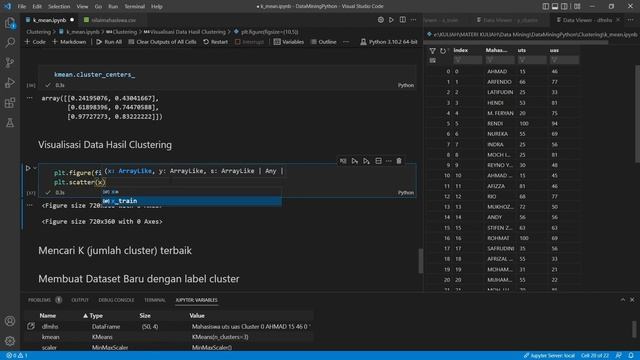This screenshot has width=640, height=360.
Task: Run cell by line icon
Action: (343, 161)
